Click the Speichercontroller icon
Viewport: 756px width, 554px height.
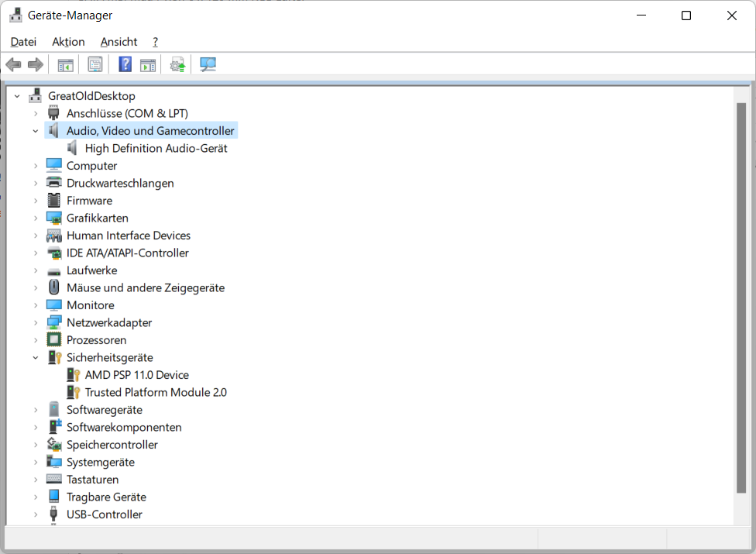coord(54,444)
